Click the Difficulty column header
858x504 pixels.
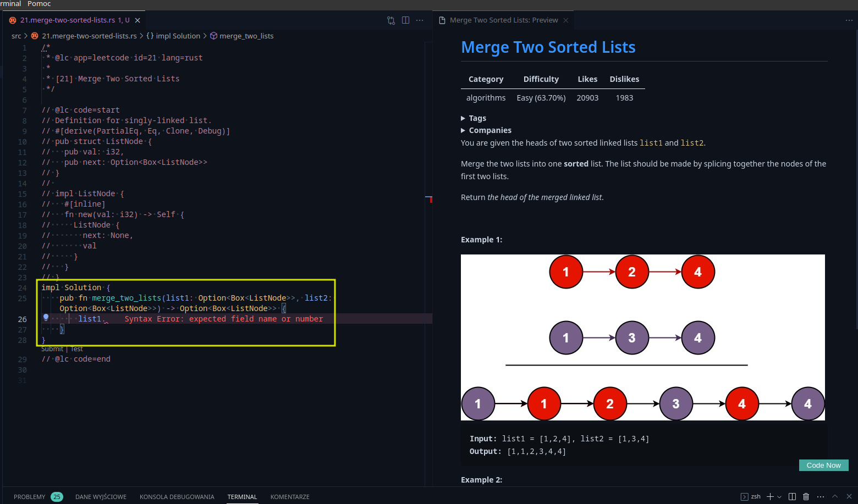[541, 79]
